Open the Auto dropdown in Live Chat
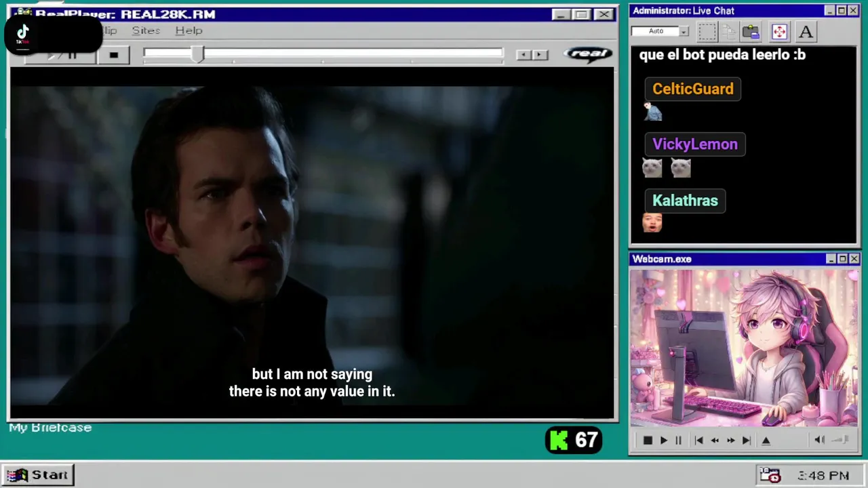The image size is (868, 488). (684, 31)
